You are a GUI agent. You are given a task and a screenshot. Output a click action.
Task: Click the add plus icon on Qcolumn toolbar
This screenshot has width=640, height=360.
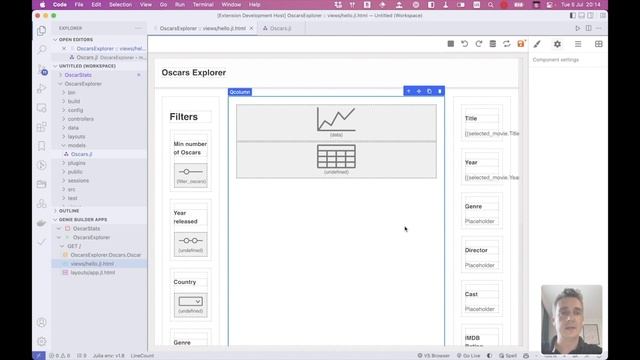click(409, 91)
